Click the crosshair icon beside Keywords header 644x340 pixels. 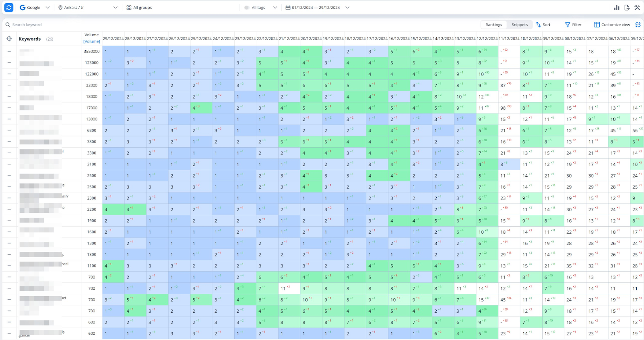(9, 39)
